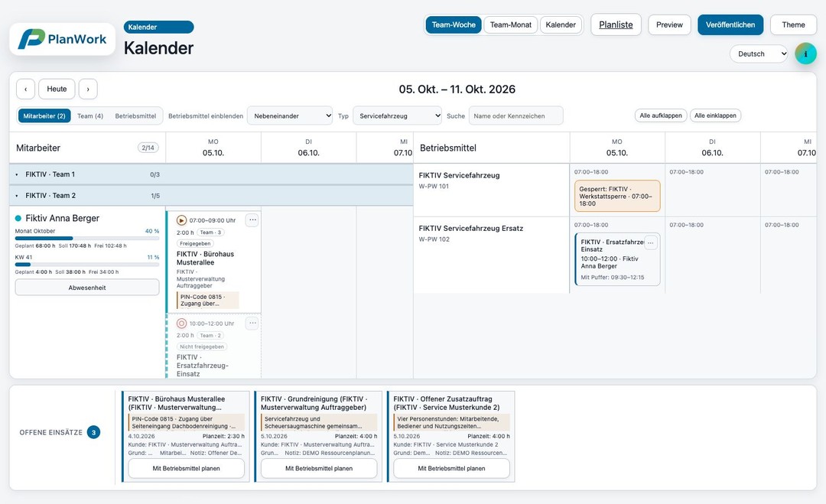Click teal status dot of Fiktiv Anna Berger
The width and height of the screenshot is (826, 504).
click(x=18, y=218)
